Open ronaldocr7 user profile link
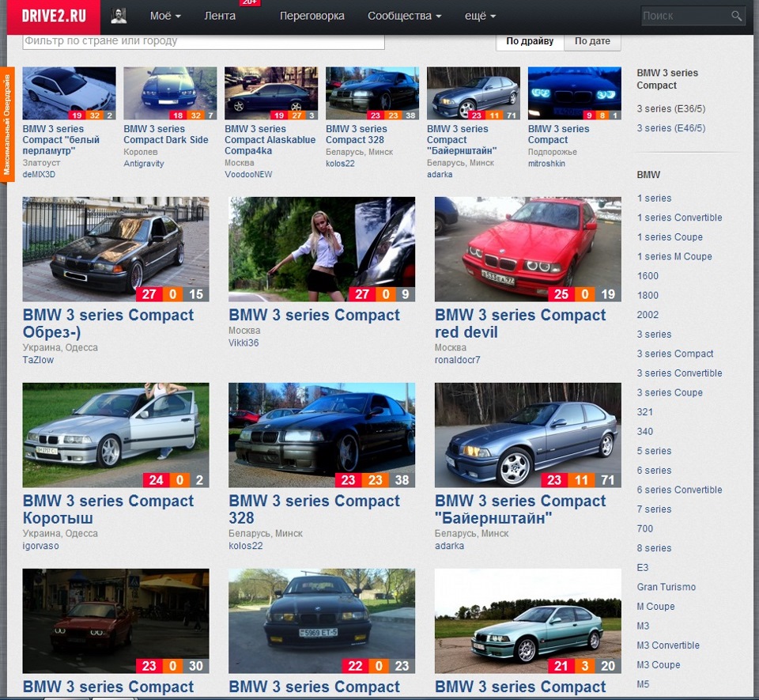 [458, 360]
